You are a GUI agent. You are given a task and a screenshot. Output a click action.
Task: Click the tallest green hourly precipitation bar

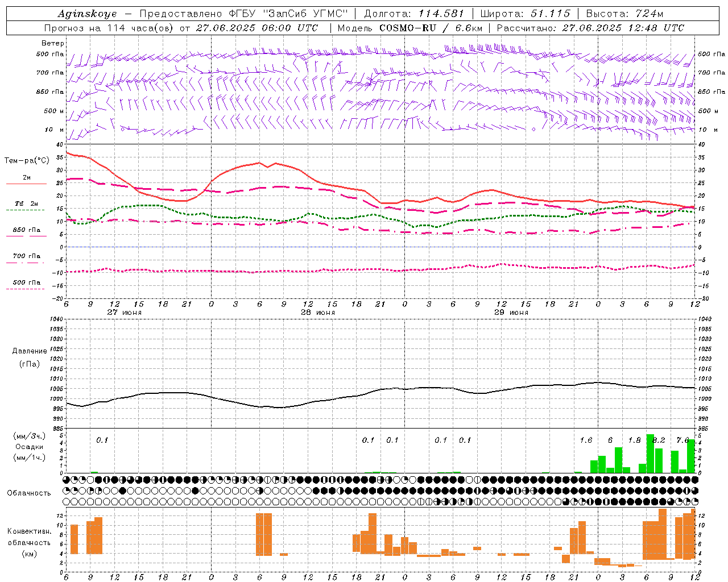(650, 454)
